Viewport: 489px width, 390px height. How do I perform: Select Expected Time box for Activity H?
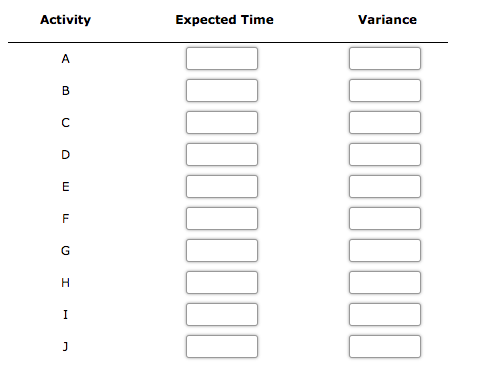[x=222, y=283]
